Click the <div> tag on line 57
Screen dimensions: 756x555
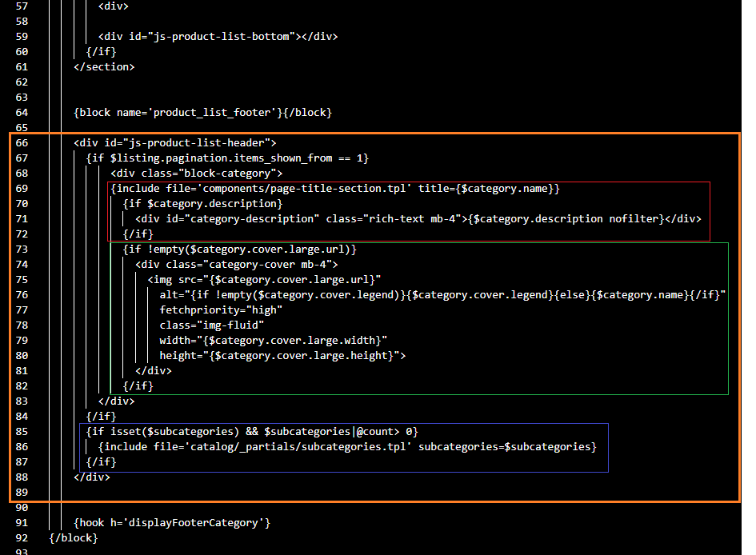coord(114,6)
